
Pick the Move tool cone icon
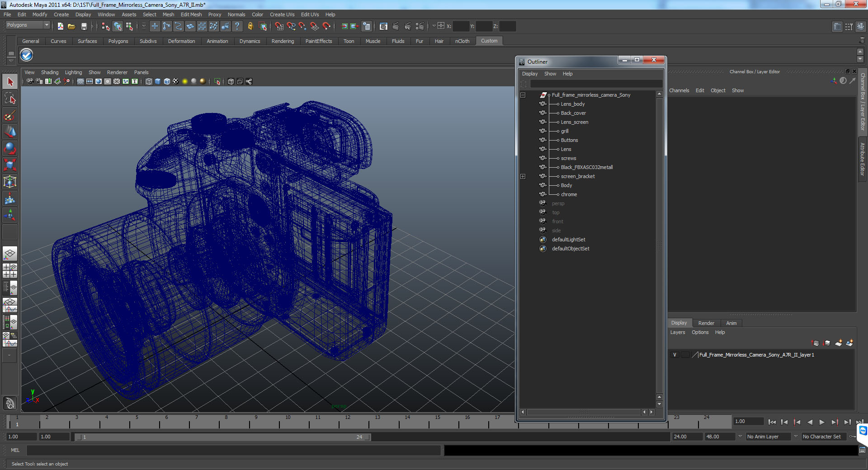pos(10,132)
